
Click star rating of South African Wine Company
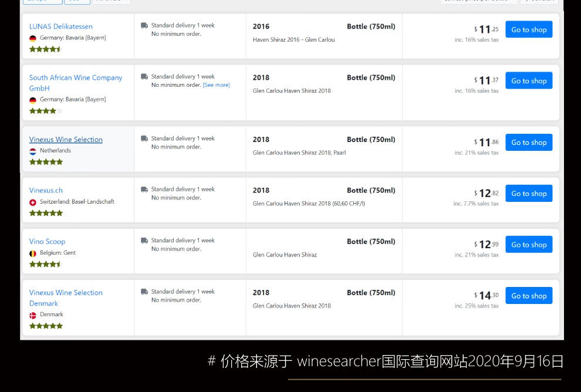pyautogui.click(x=46, y=110)
